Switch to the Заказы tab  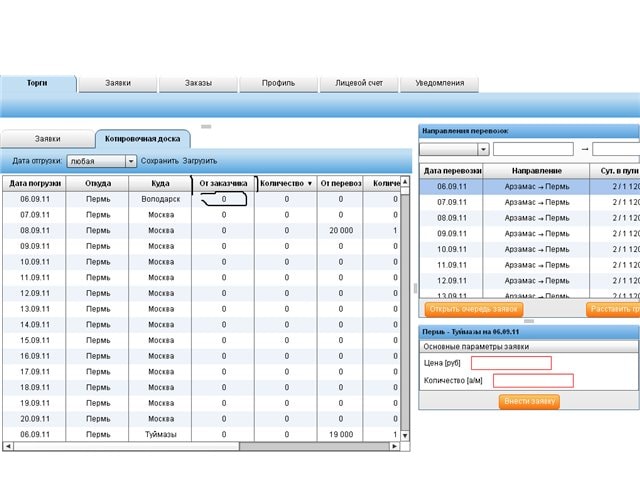198,83
